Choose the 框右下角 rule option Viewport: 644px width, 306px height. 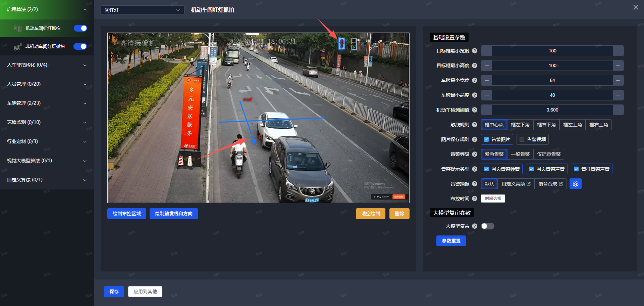(546, 125)
